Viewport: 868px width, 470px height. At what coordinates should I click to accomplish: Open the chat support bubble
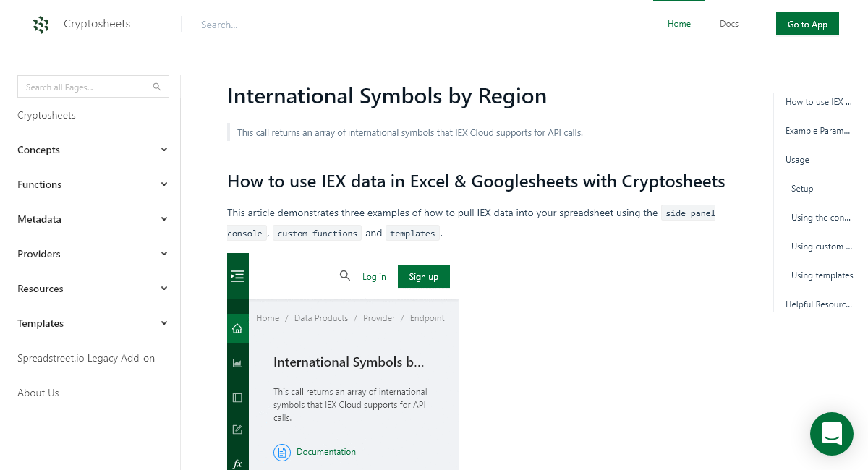831,434
